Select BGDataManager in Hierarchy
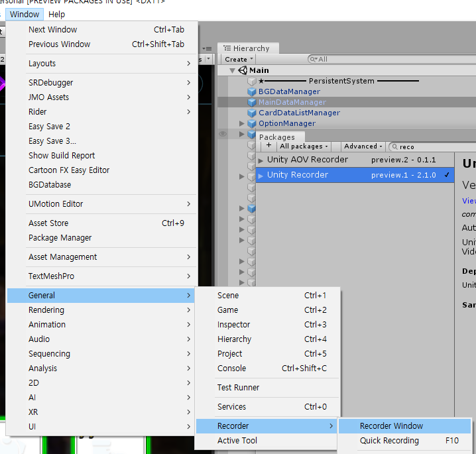 point(289,91)
